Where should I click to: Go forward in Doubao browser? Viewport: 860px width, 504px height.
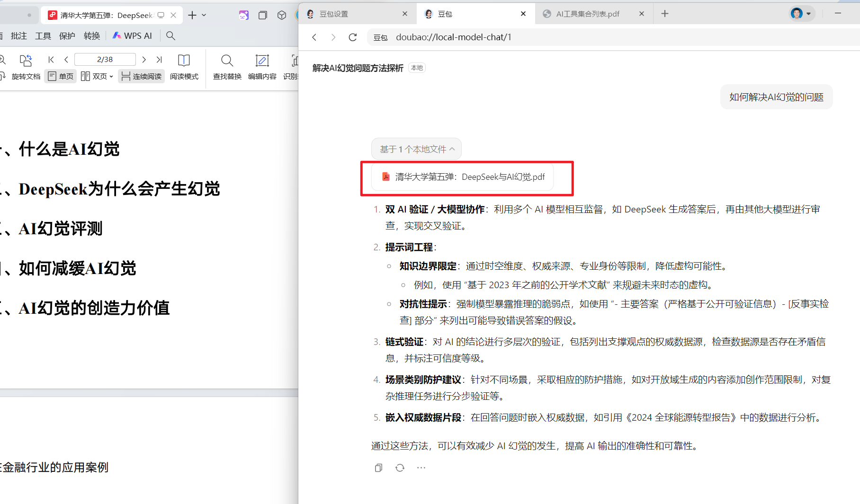coord(333,37)
